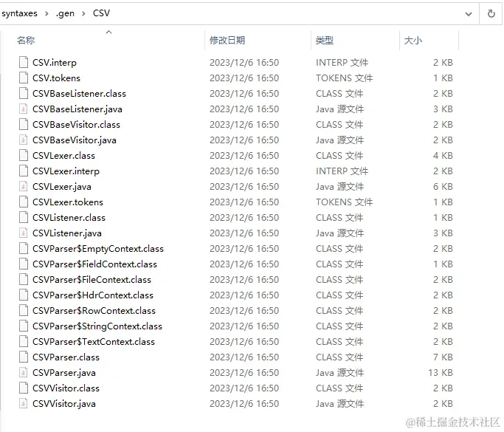This screenshot has width=504, height=432.
Task: Sort files by the 修改日期 column header
Action: [x=227, y=40]
